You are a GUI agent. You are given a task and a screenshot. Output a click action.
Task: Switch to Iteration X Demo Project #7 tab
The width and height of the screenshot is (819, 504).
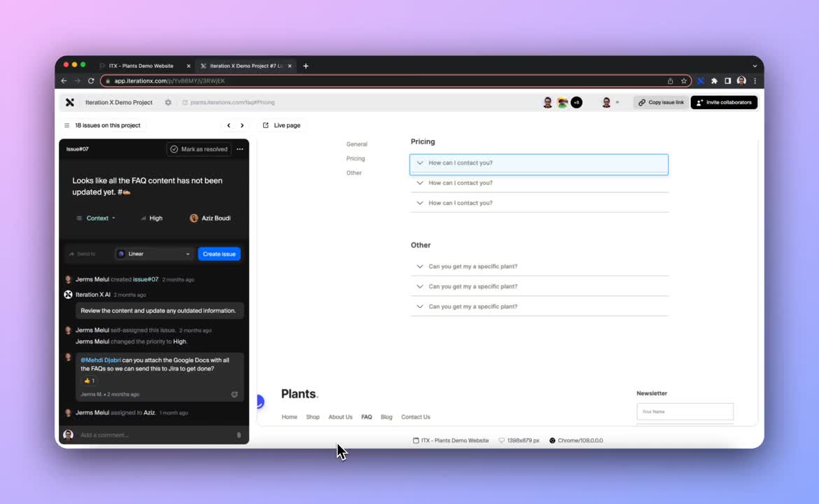(x=246, y=66)
